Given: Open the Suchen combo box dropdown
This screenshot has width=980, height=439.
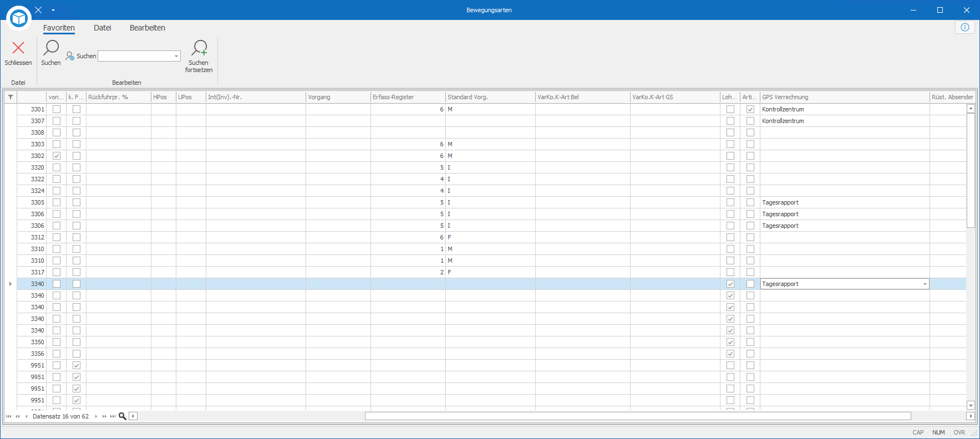Looking at the screenshot, I should click(176, 56).
